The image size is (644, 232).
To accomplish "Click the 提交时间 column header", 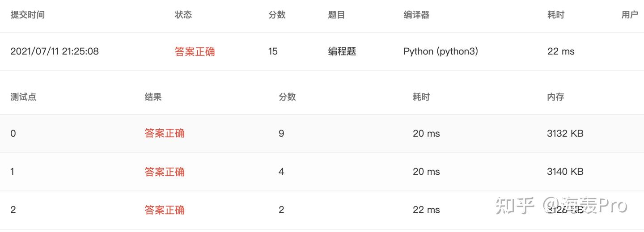I will click(x=27, y=15).
